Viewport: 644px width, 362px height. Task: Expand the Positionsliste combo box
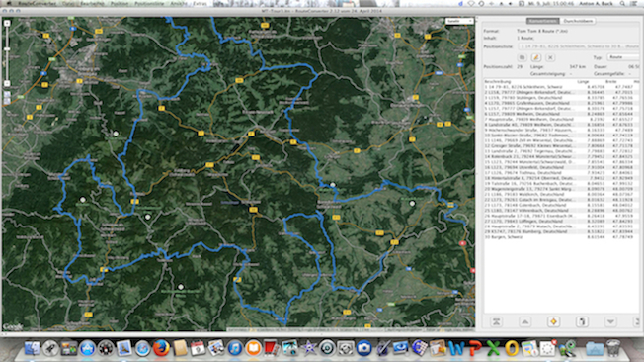tap(578, 46)
